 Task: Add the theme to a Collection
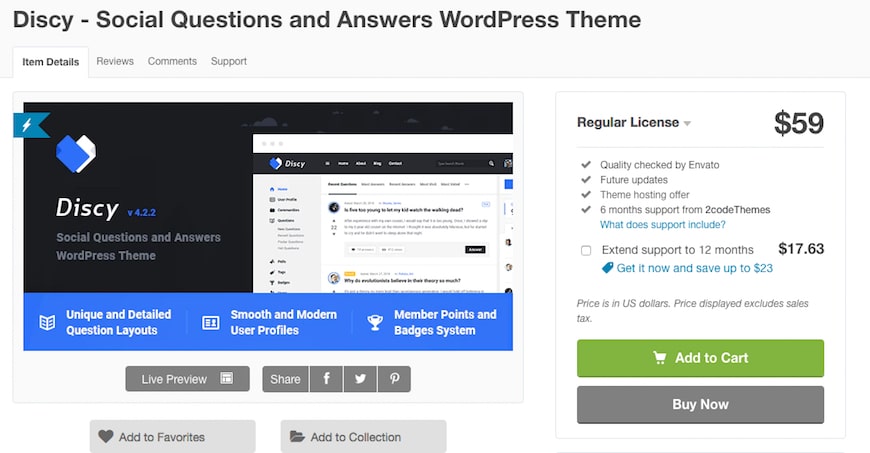coord(363,436)
